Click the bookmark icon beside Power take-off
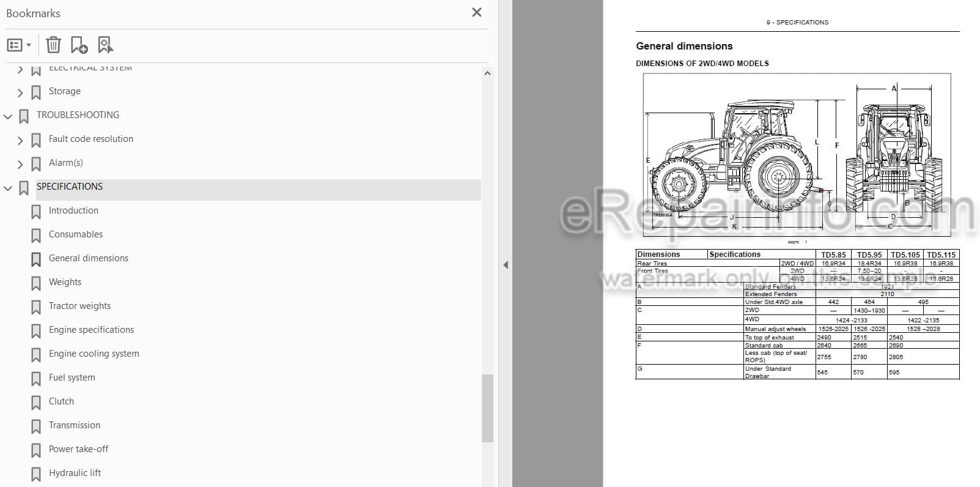980x487 pixels. pyautogui.click(x=36, y=451)
